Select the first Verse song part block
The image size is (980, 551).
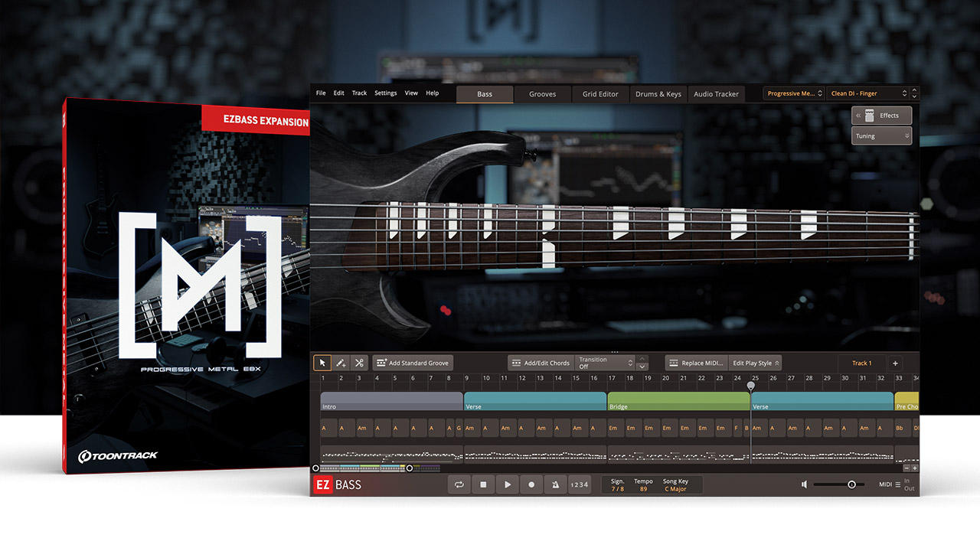click(x=535, y=402)
